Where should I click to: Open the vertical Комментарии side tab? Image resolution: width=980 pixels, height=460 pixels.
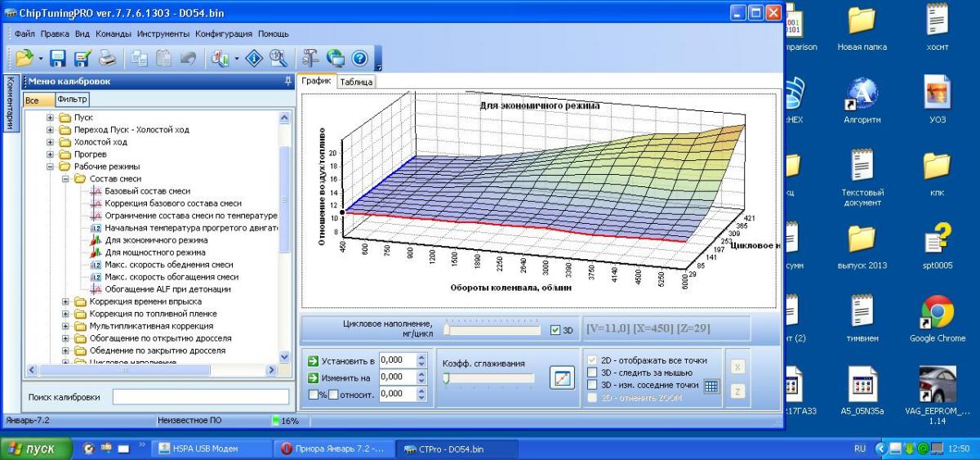10,103
